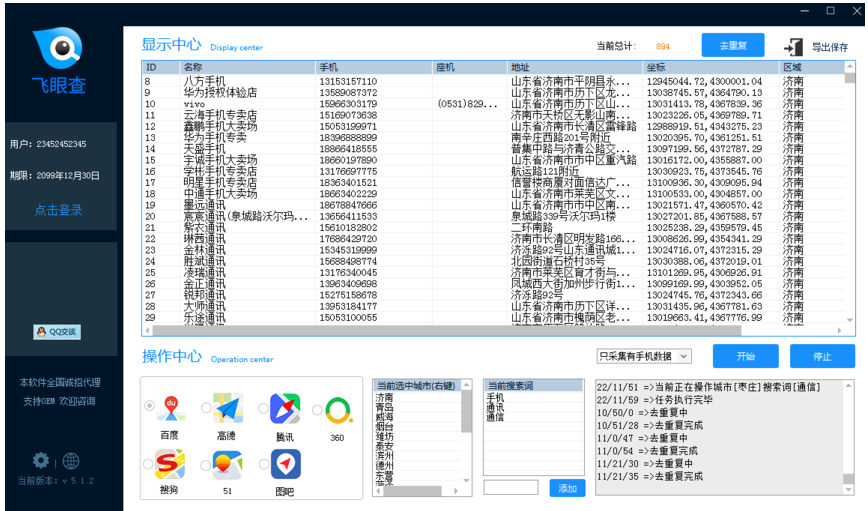
Task: Click the data table scroll-down arrow
Action: [850, 320]
